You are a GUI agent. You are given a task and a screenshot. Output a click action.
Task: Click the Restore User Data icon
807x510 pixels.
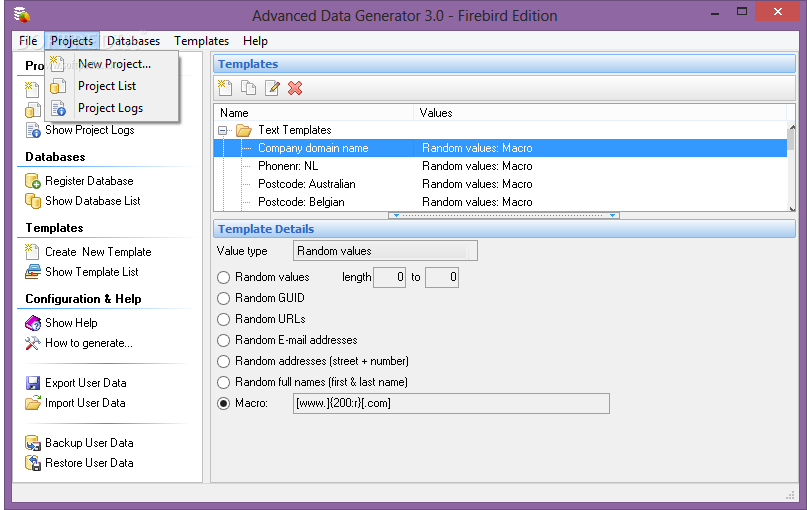point(33,463)
